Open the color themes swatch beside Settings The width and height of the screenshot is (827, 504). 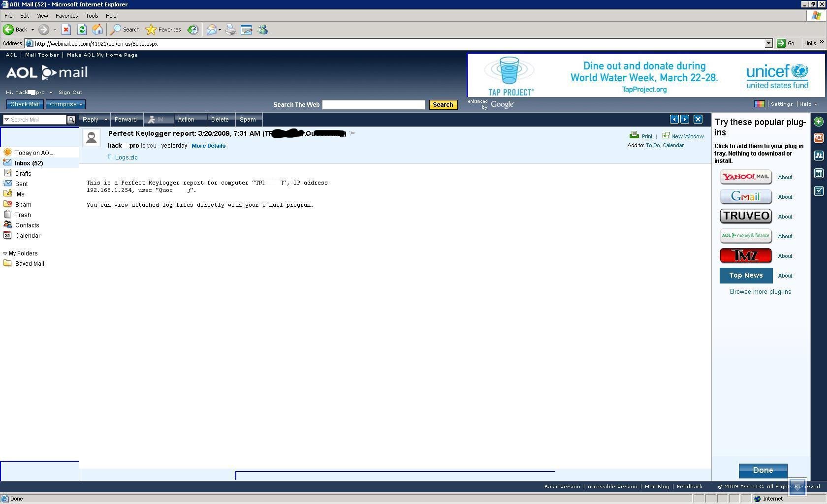pyautogui.click(x=760, y=104)
